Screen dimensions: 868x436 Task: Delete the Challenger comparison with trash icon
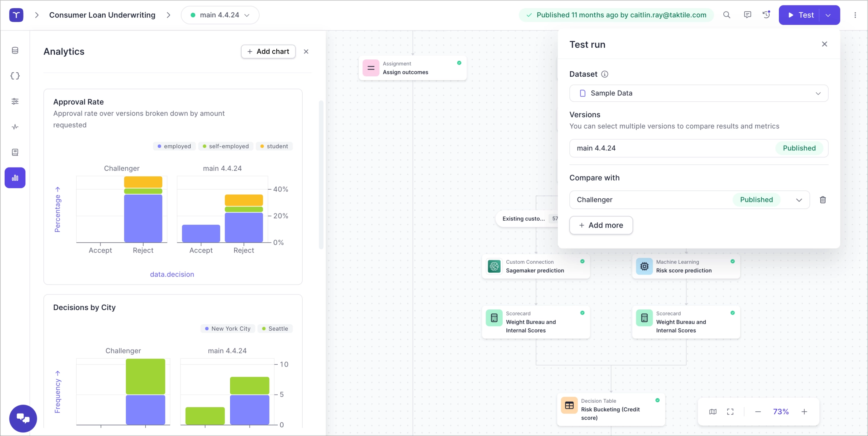coord(823,200)
